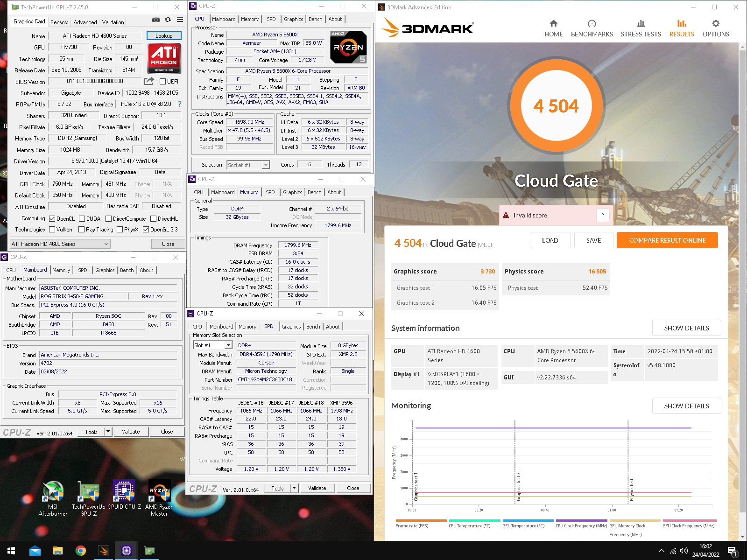This screenshot has height=560, width=747.
Task: Open About tab in Mainboard CPU-Z window
Action: pyautogui.click(x=147, y=270)
